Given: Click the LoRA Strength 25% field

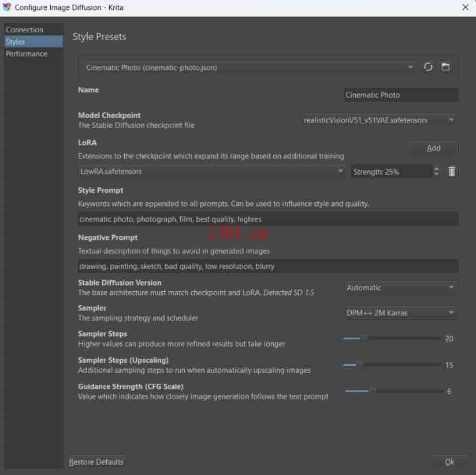Looking at the screenshot, I should click(x=392, y=172).
